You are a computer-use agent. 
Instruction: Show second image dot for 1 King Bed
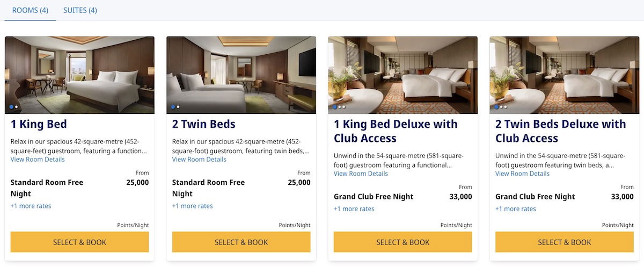coord(17,107)
